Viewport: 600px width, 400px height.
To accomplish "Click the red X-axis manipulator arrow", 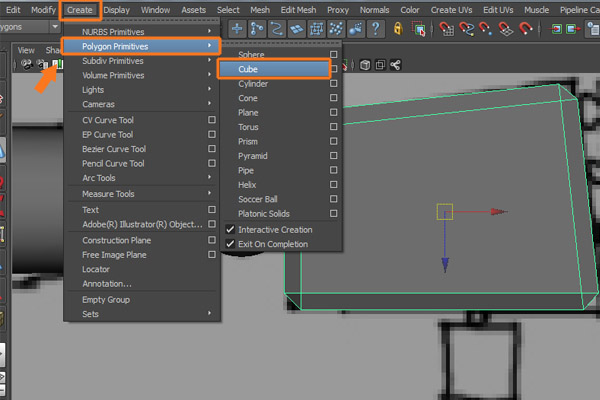I will (499, 212).
